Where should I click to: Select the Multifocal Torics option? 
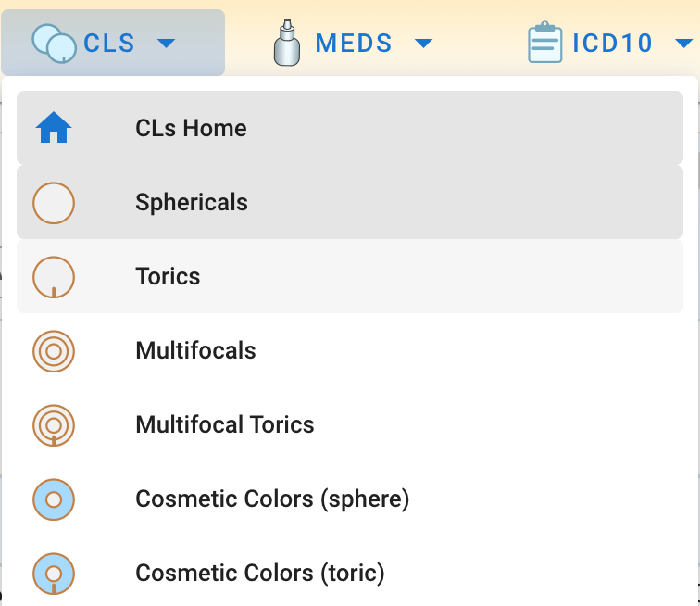[x=225, y=424]
